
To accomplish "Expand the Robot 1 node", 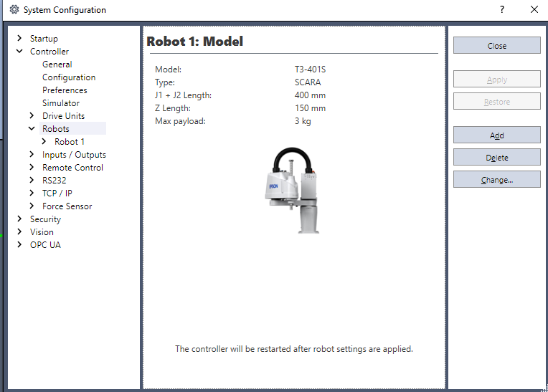I will (x=44, y=141).
